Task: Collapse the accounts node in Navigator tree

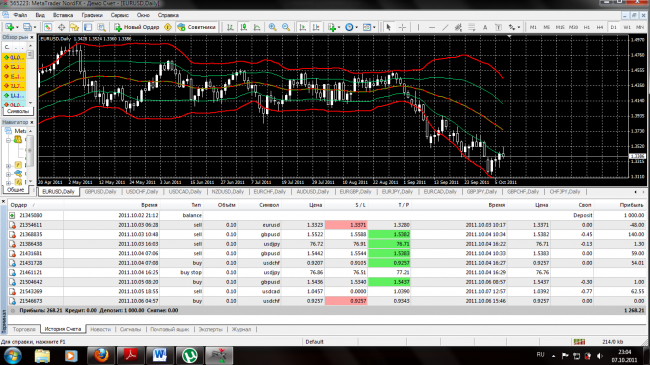Action: 8,140
